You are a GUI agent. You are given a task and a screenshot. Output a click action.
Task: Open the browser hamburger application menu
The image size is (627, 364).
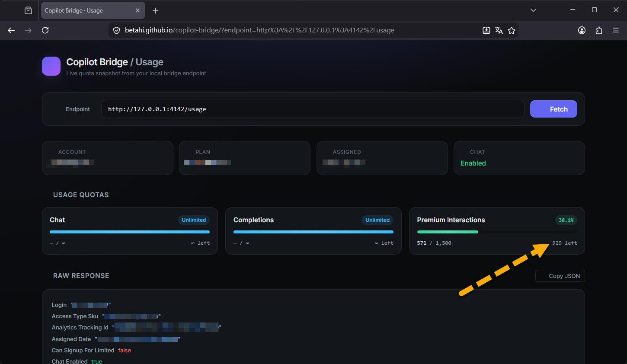(x=616, y=30)
